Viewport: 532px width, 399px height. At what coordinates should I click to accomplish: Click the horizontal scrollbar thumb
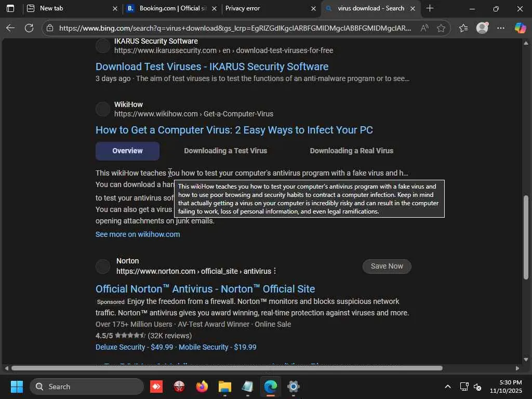coord(227,368)
